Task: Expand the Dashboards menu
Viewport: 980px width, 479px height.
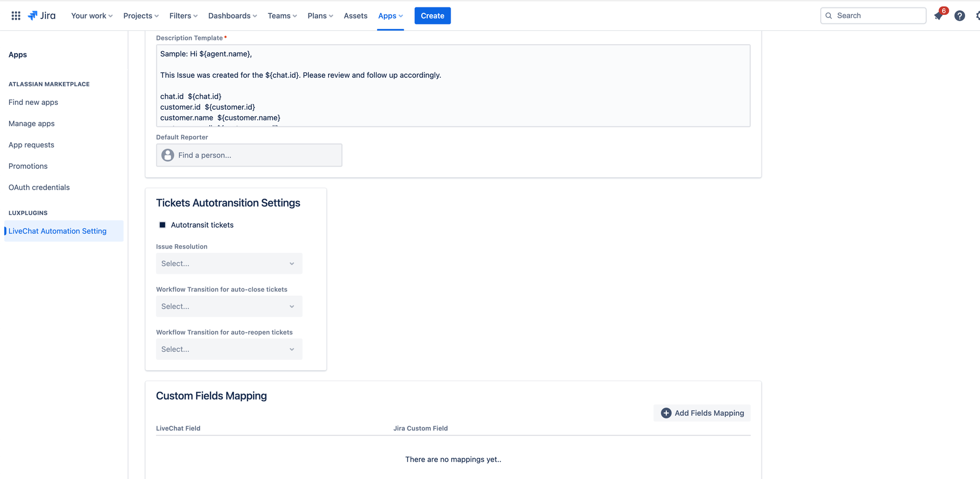Action: [232, 16]
